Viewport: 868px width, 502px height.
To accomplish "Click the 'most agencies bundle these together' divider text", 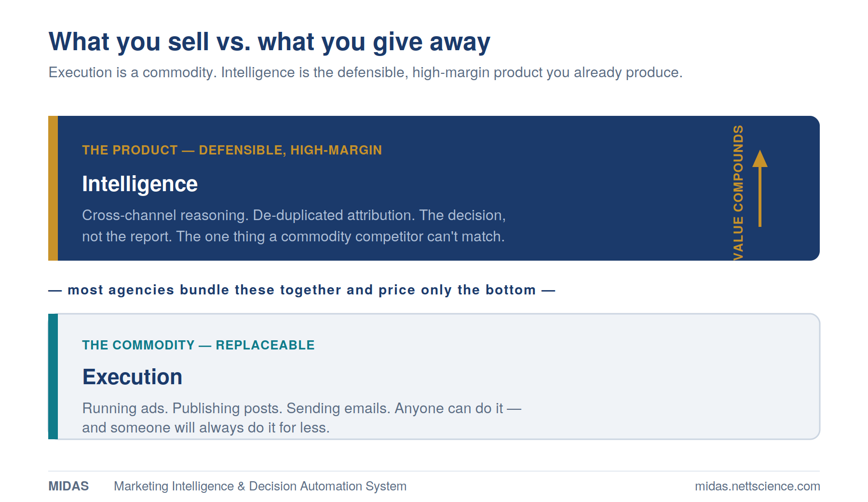I will pos(302,290).
